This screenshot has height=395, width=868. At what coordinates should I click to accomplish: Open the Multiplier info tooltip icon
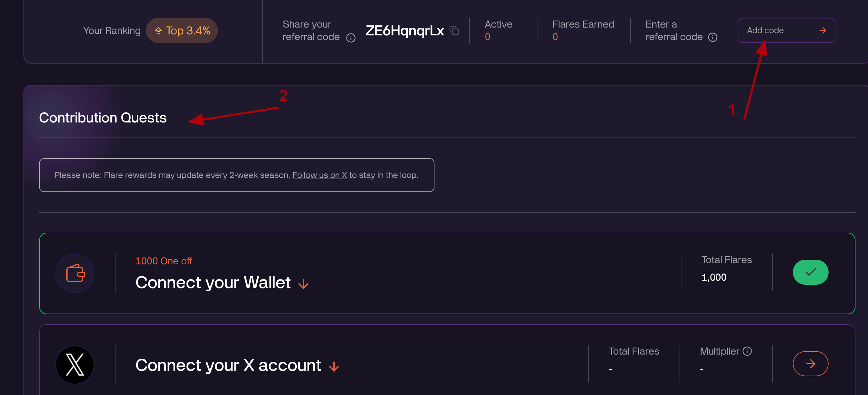coord(747,351)
